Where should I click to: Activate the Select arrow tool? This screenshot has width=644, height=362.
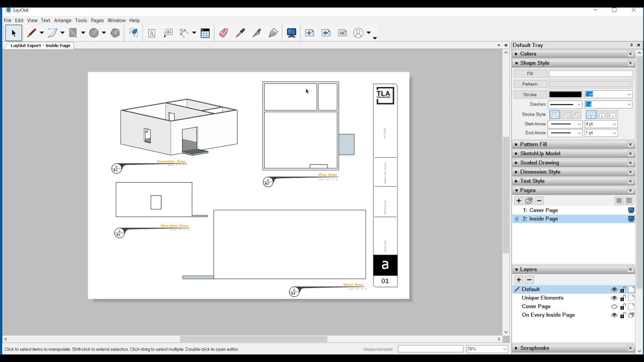pos(14,33)
